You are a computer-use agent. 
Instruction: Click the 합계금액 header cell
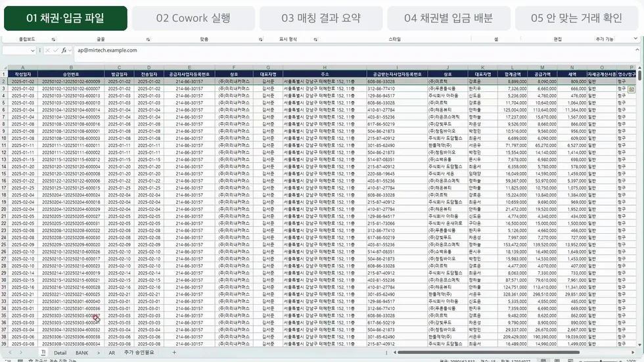(x=512, y=74)
